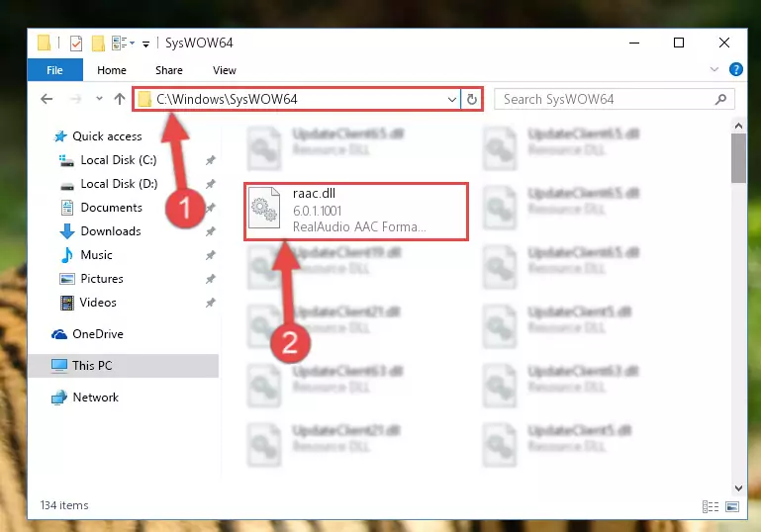Select Quick access in navigation pane

click(98, 136)
